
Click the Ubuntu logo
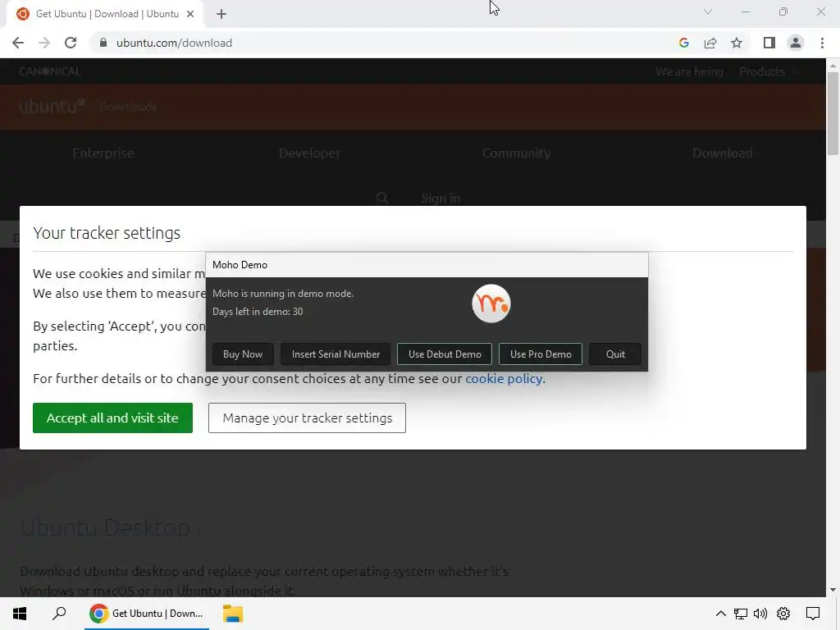(52, 106)
